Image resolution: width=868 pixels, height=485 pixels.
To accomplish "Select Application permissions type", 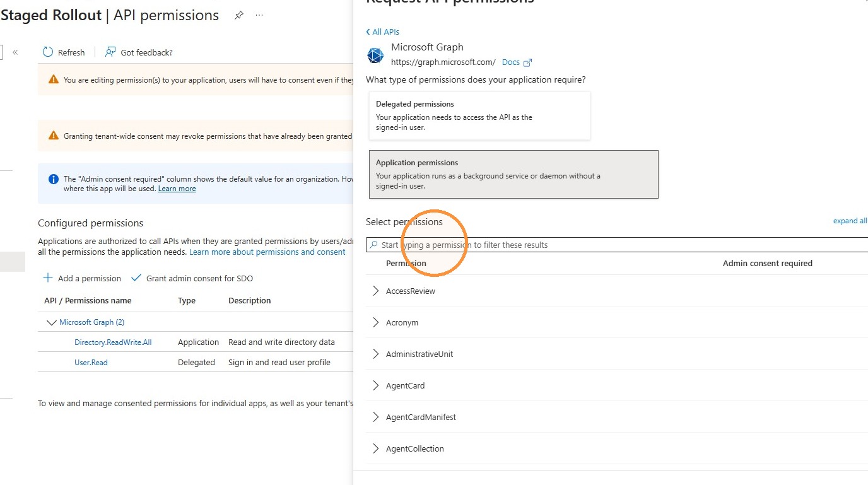I will [x=513, y=174].
